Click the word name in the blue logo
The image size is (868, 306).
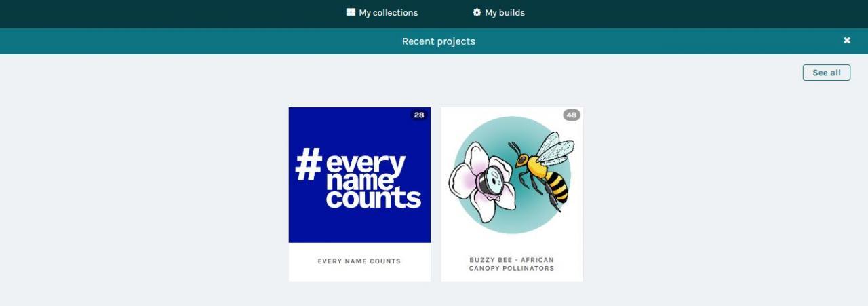(x=359, y=181)
